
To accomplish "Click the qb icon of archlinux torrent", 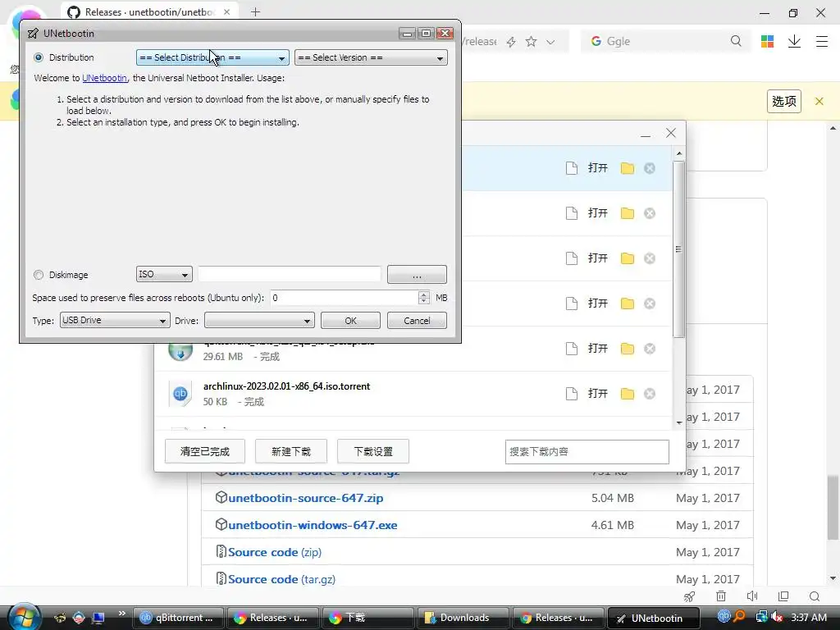I will pos(180,394).
